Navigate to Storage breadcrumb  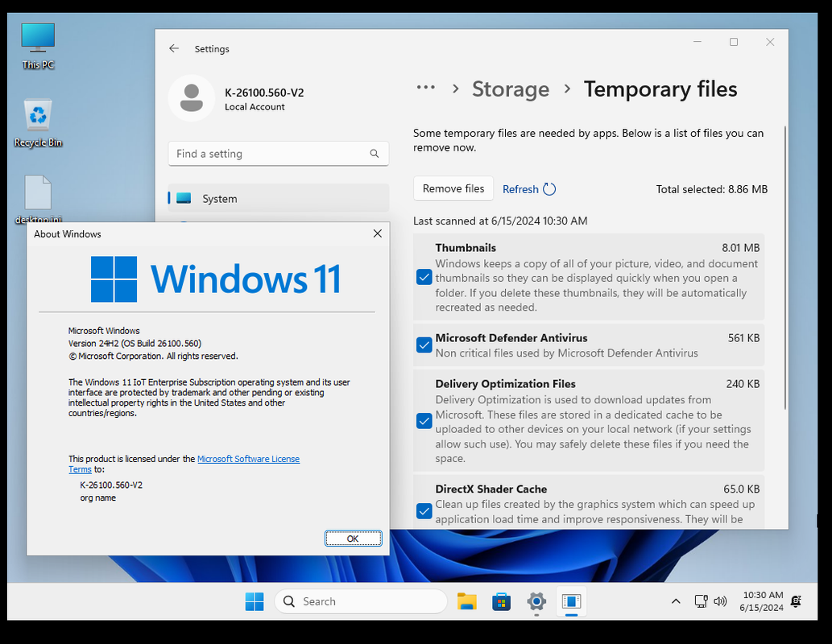coord(511,89)
